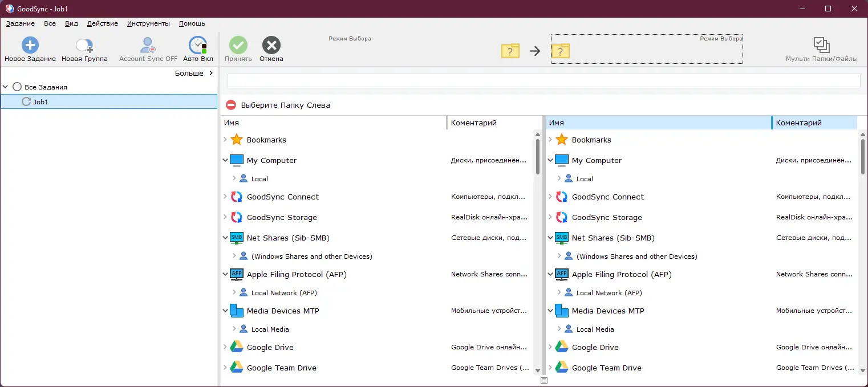Click the Job1 sync circle icon
The width and height of the screenshot is (868, 387).
pos(26,101)
